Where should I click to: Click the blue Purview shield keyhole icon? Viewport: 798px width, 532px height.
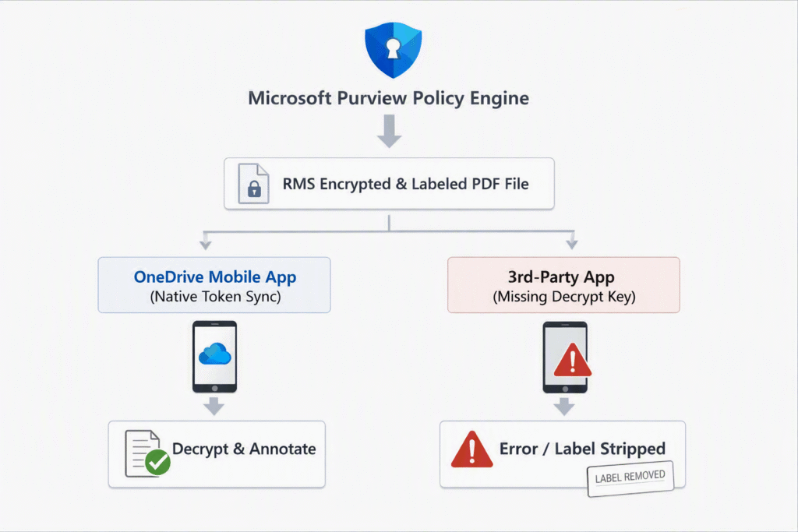point(393,50)
